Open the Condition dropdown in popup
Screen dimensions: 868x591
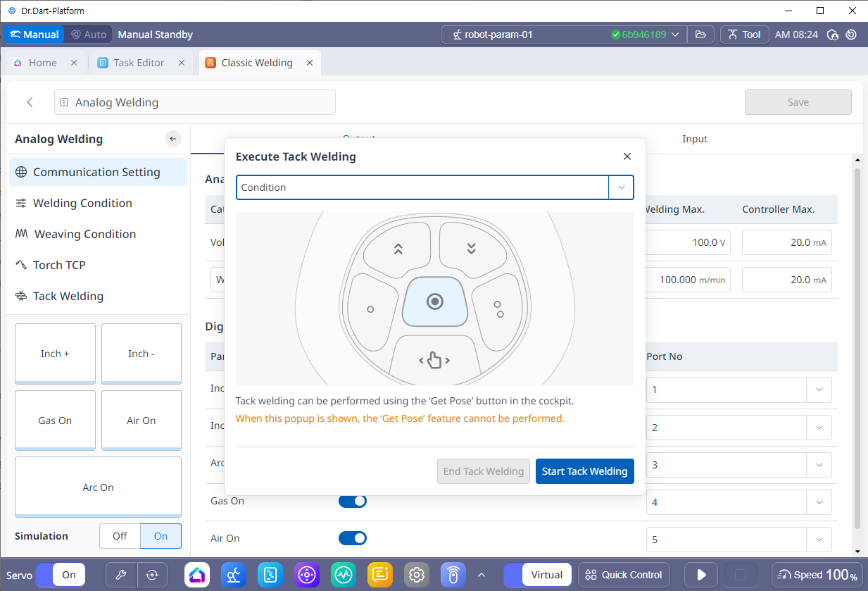[434, 187]
